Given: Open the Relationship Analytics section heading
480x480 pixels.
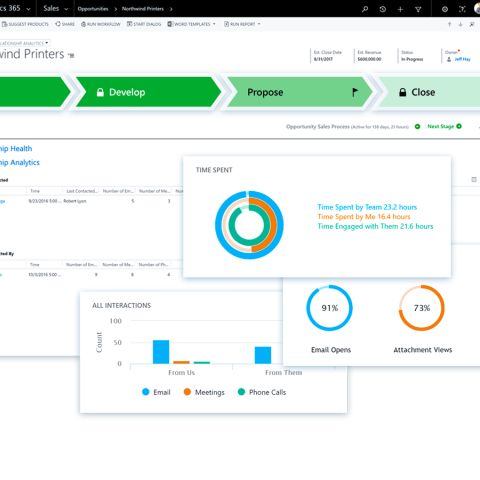Looking at the screenshot, I should click(20, 163).
